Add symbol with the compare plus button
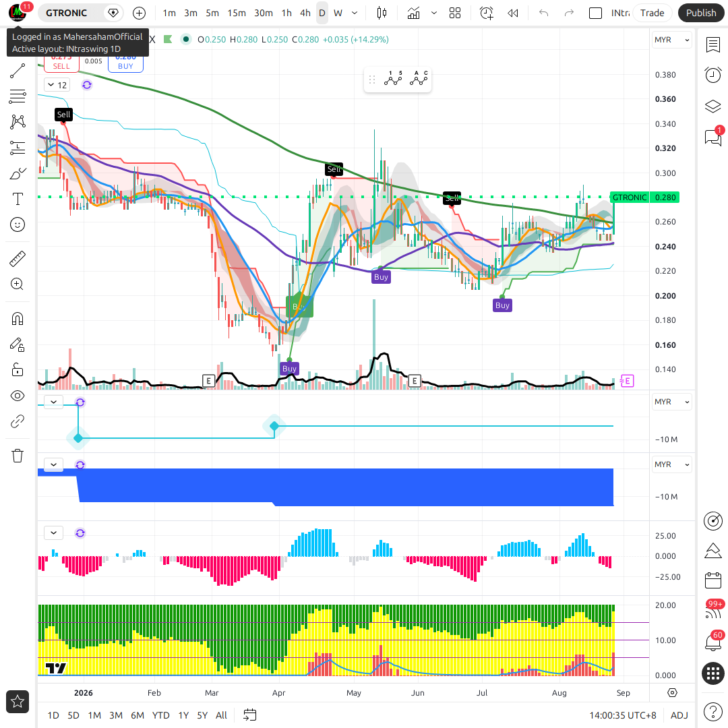 click(140, 13)
